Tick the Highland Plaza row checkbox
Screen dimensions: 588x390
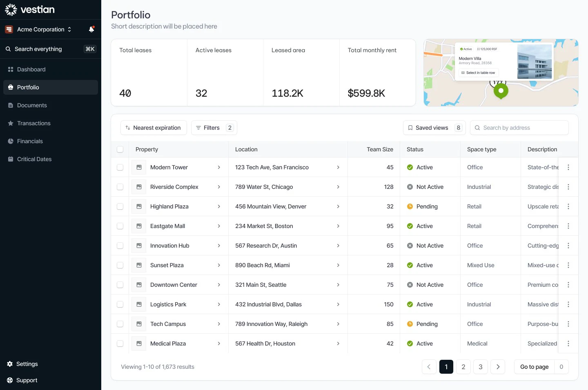coord(120,206)
